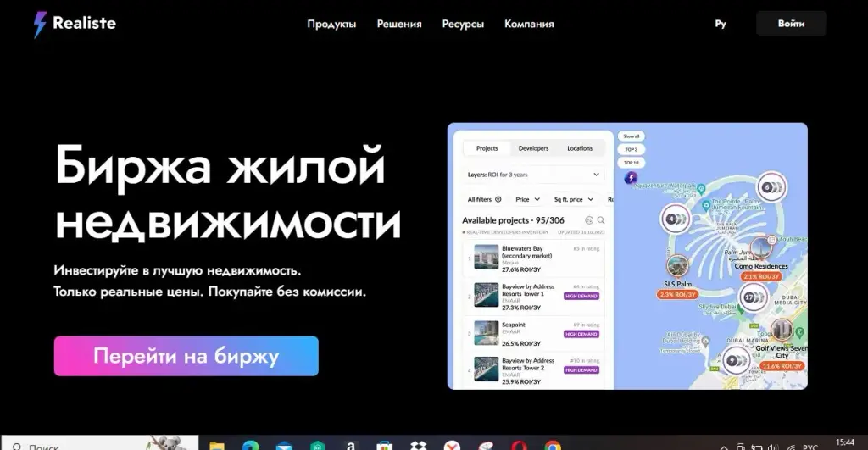Click the 25.9% ROI/3Y value
The image size is (868, 450).
click(521, 382)
